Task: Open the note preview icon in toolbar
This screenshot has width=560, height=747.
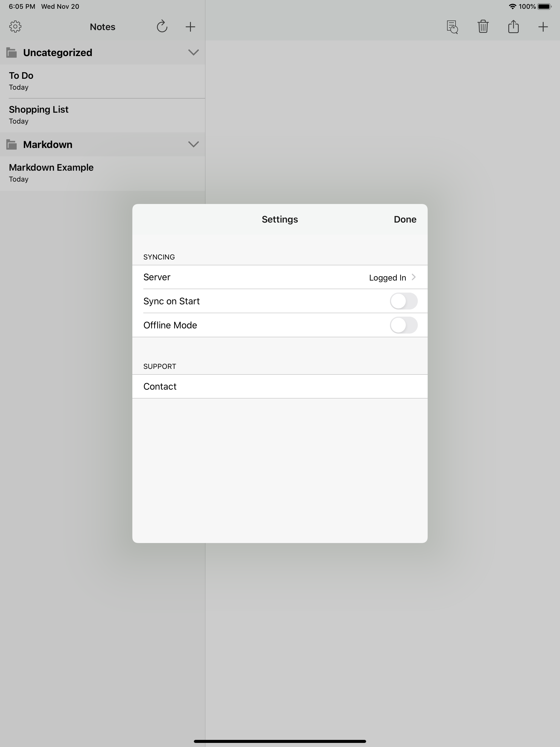Action: pos(452,27)
